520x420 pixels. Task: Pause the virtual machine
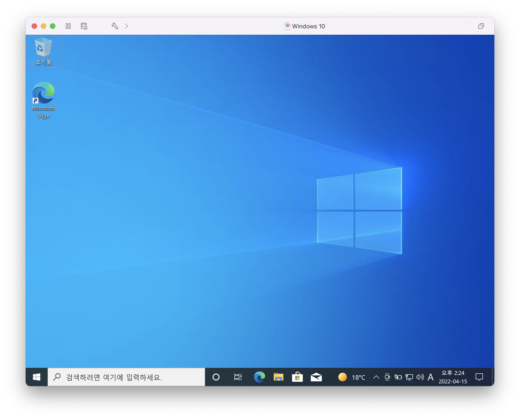[x=68, y=26]
